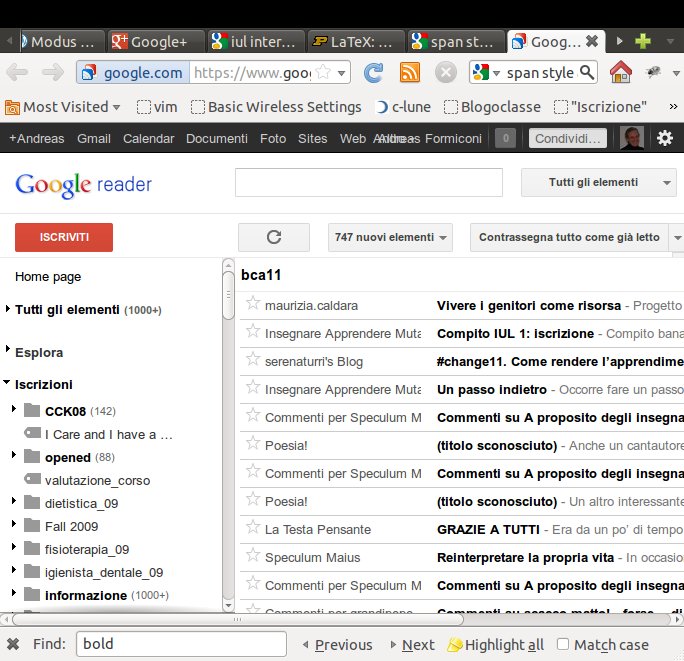
Task: Click the search magnifier in browser search box
Action: click(x=587, y=72)
